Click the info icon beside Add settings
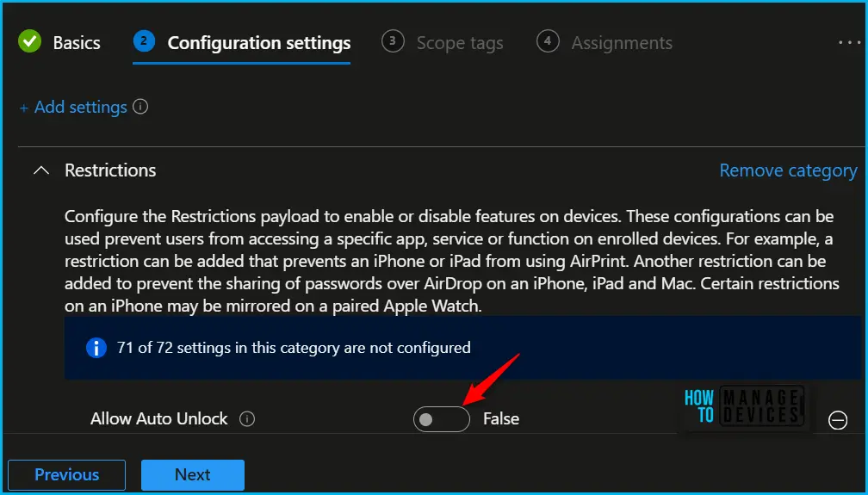The height and width of the screenshot is (495, 868). [140, 106]
